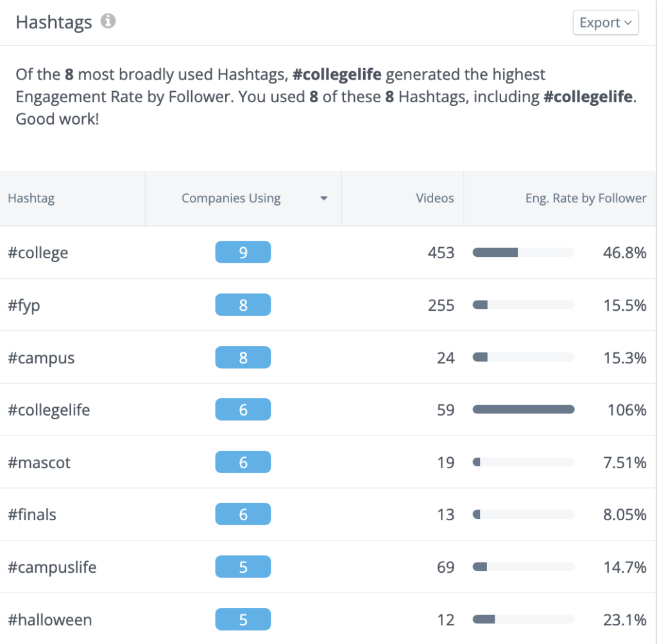Click the #finals hashtag

32,515
